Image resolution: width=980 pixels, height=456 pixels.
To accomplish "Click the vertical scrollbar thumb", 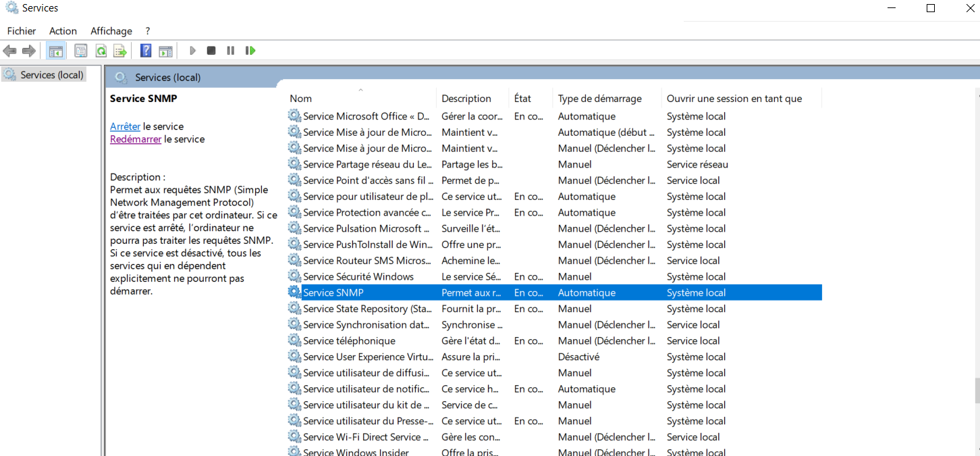I will [976, 390].
